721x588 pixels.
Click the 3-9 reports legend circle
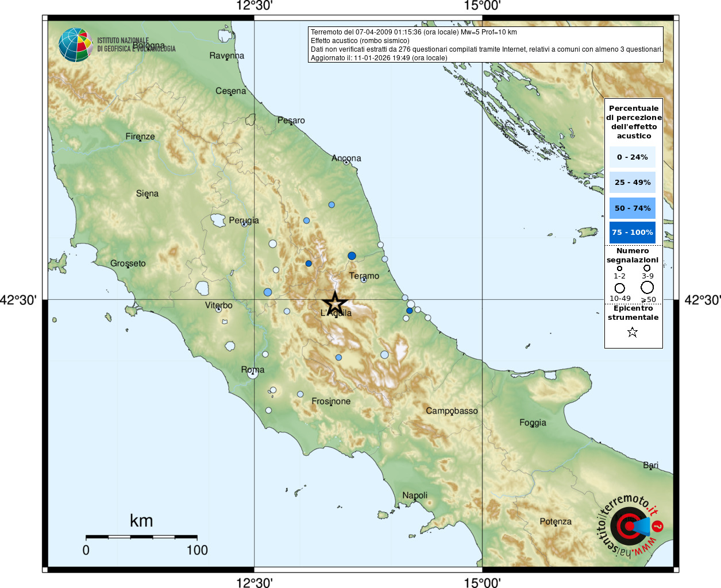[647, 268]
